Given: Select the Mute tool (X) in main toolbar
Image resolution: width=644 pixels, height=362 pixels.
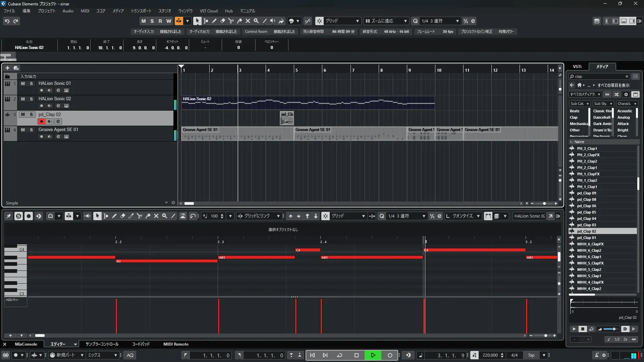Looking at the screenshot, I should [248, 21].
